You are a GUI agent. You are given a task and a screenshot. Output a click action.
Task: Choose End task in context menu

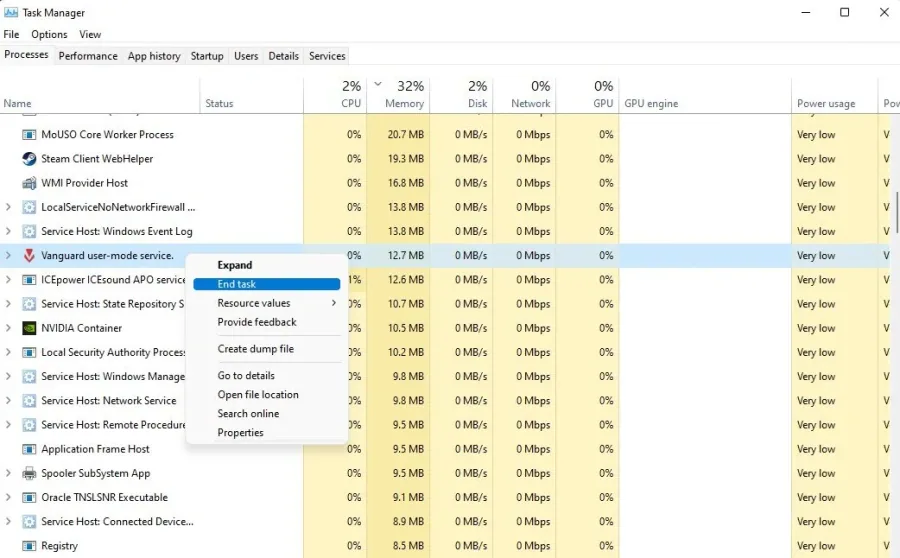[x=267, y=284]
